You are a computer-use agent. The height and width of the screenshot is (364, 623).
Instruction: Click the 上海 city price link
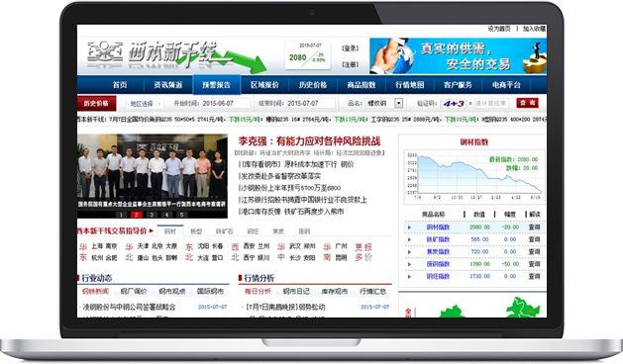[x=97, y=246]
